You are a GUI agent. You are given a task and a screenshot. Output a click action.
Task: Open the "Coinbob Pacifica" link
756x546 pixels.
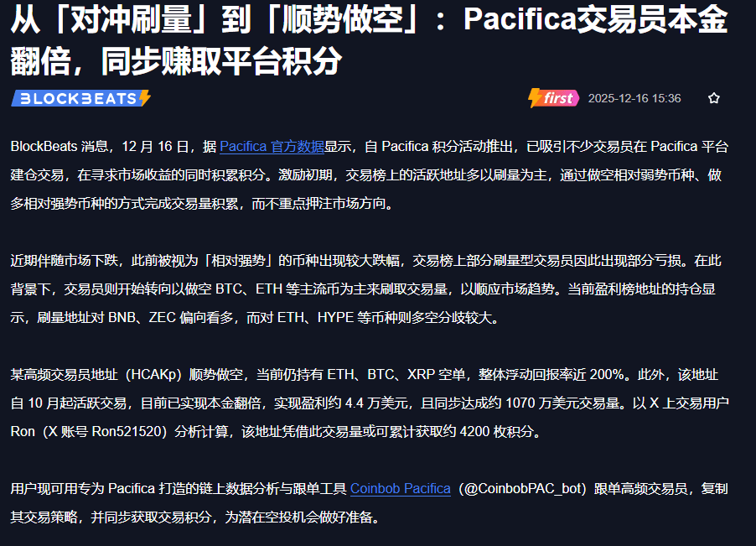(x=400, y=489)
